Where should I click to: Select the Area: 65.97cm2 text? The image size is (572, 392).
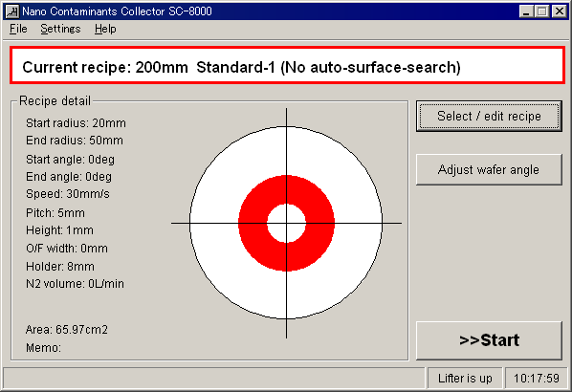(x=67, y=330)
